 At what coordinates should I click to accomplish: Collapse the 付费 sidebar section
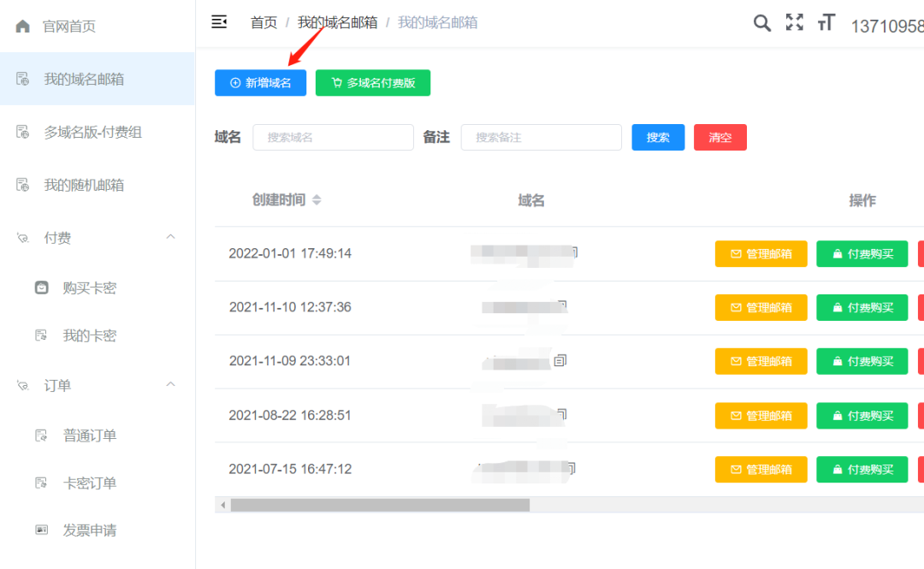(169, 238)
